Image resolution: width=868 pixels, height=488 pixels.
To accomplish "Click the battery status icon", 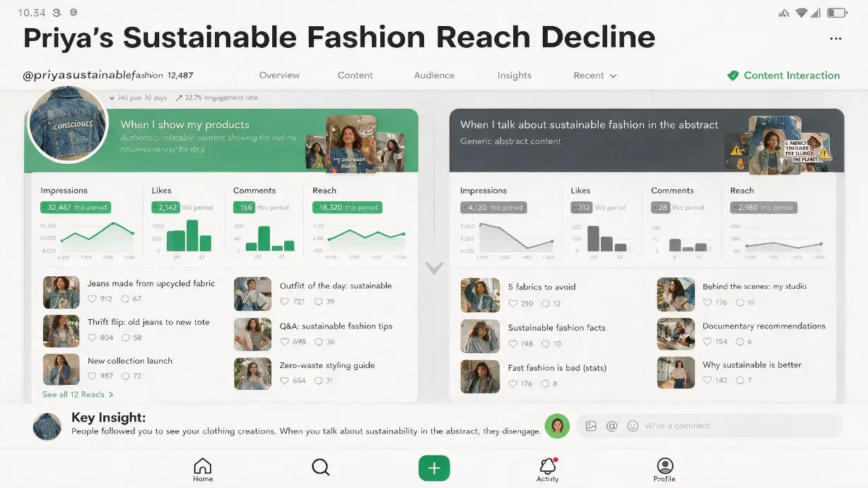I will (x=837, y=13).
